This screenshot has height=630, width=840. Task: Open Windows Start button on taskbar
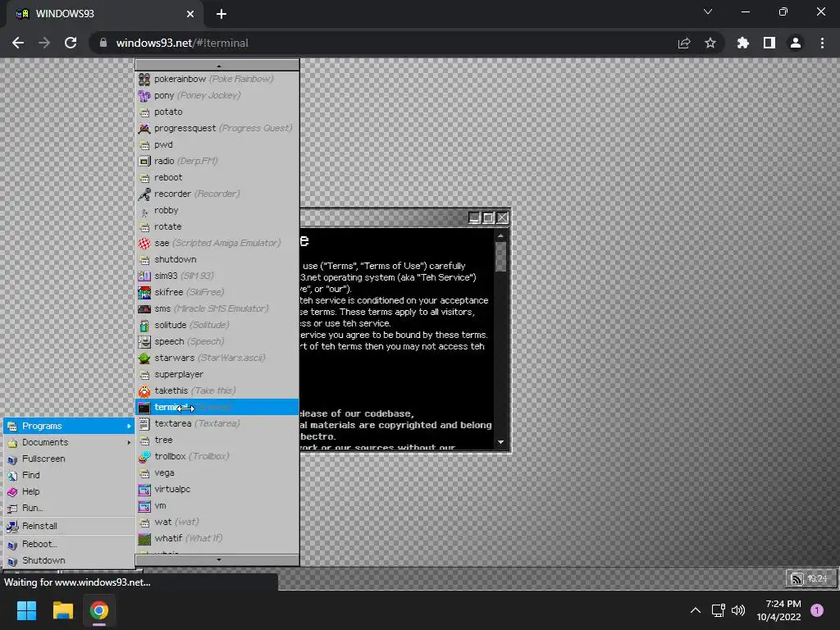(x=26, y=610)
